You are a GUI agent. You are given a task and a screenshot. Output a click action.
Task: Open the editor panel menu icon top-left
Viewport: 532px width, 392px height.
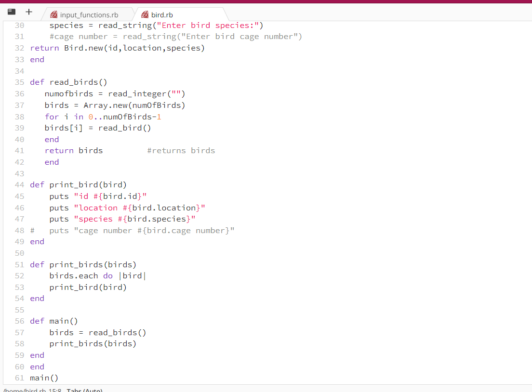(x=11, y=12)
